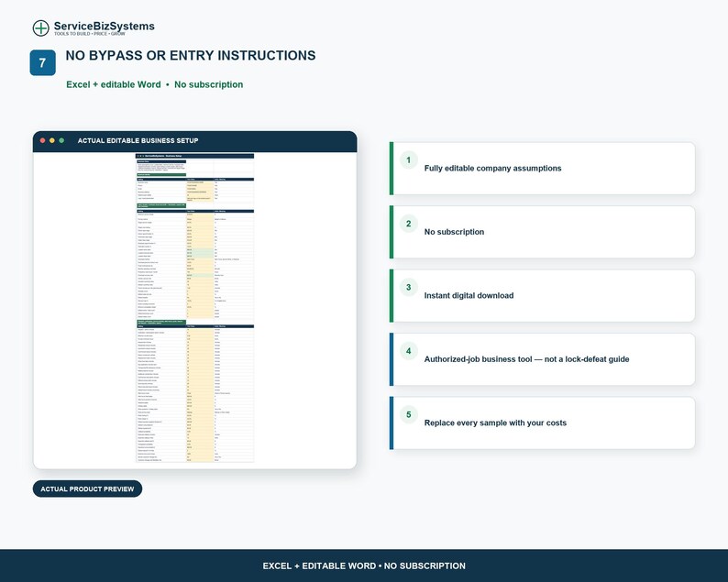Click the yellow dot in preview window header
Image resolution: width=728 pixels, height=582 pixels.
[x=52, y=140]
